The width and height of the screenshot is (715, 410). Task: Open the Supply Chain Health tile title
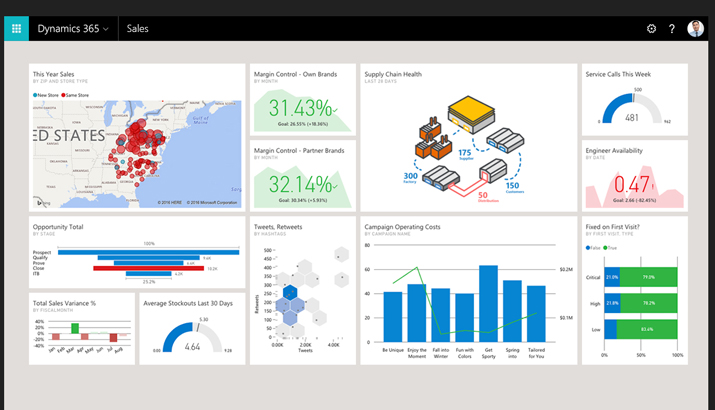tap(393, 74)
